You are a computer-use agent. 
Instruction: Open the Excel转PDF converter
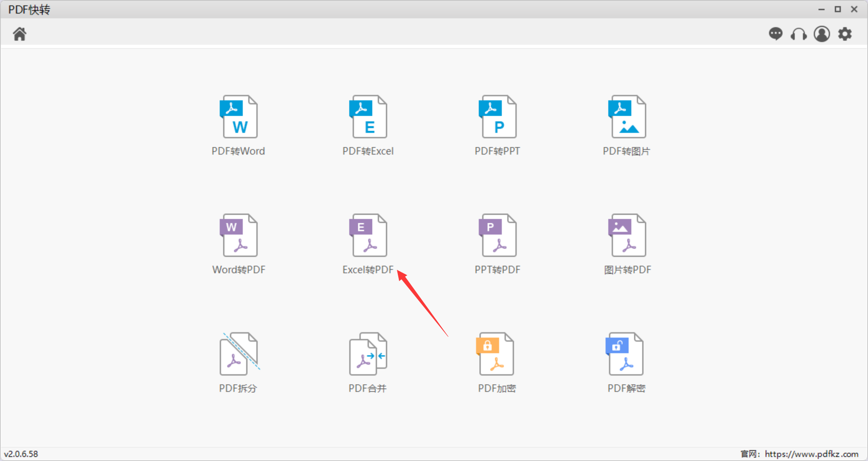tap(368, 243)
